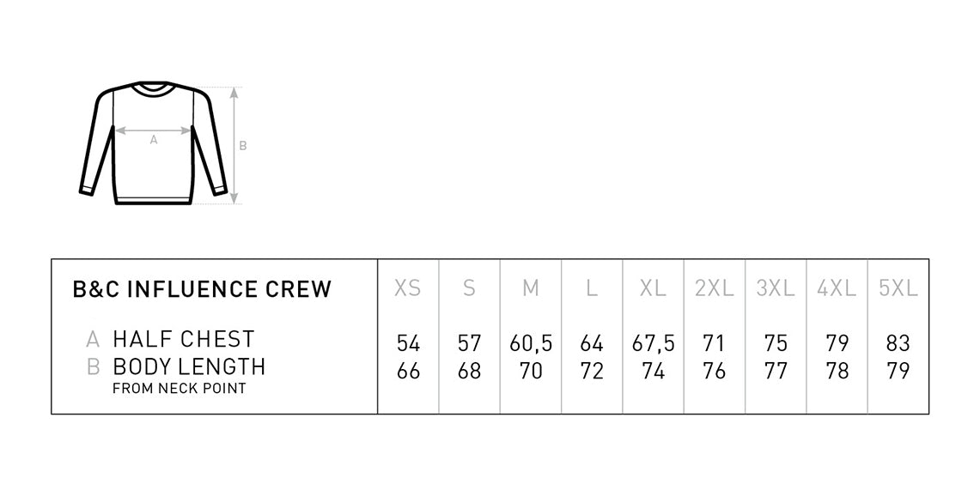Select the 5XL size column header
Viewport: 980px width, 490px height.
[x=898, y=288]
